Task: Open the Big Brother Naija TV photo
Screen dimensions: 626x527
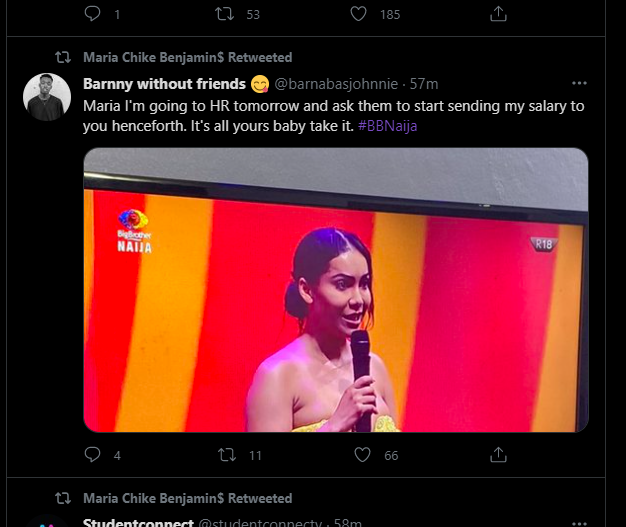Action: (336, 290)
